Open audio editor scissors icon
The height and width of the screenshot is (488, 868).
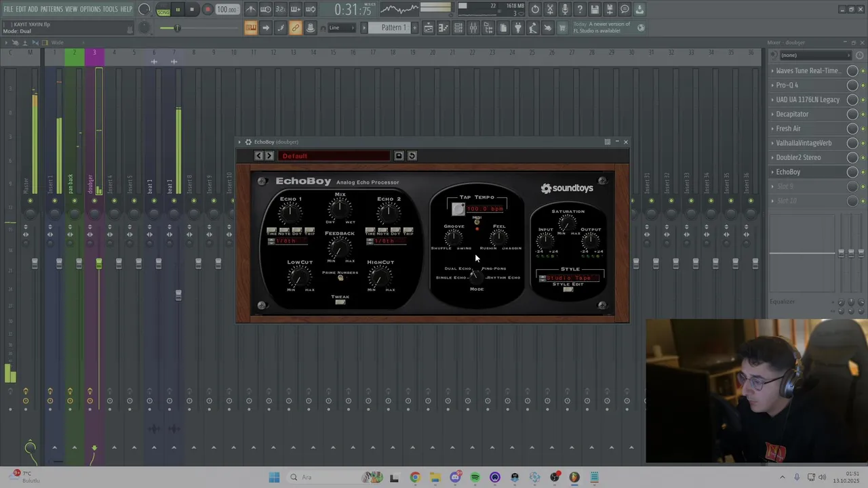click(x=550, y=9)
